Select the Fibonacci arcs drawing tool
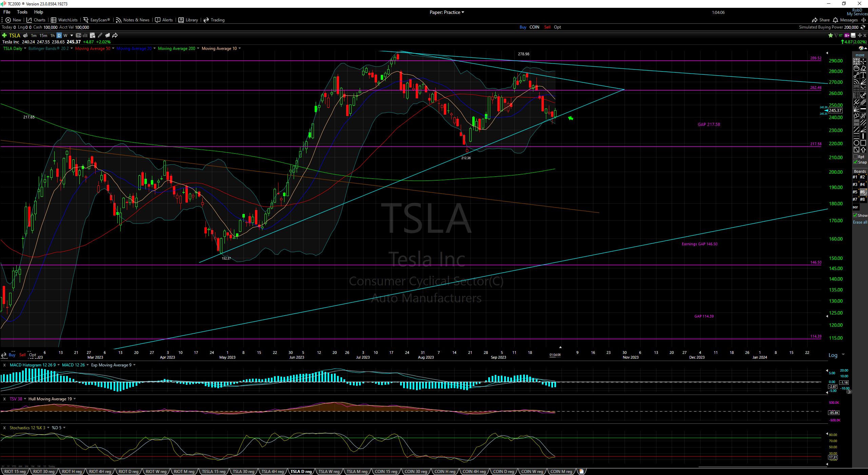Viewport: 868px width, 475px height. pos(856,82)
